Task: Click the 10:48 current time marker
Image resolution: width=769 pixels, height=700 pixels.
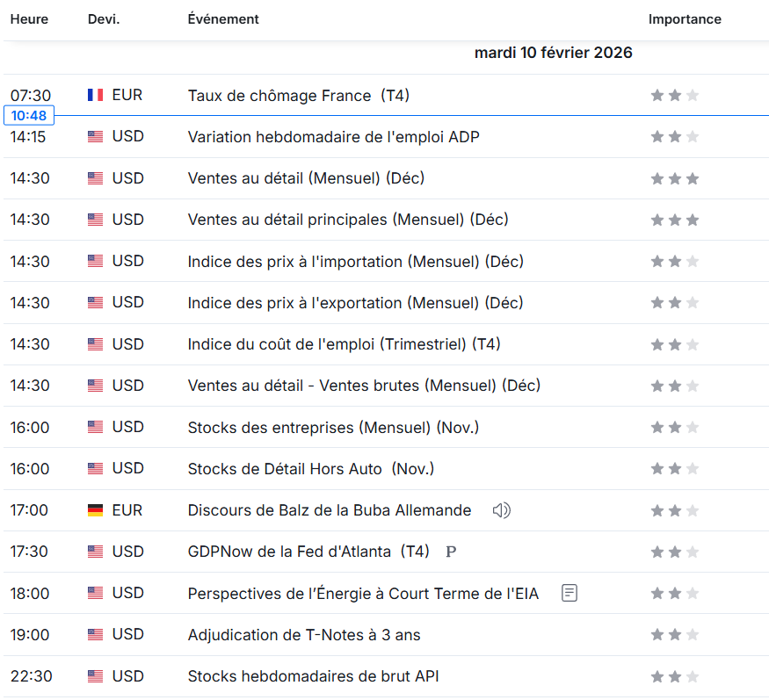Action: point(29,116)
